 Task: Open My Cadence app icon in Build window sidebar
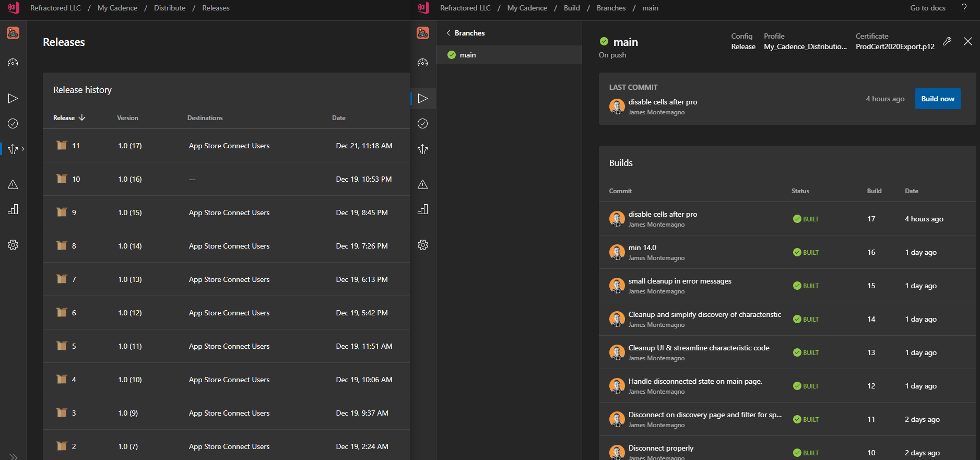[423, 33]
